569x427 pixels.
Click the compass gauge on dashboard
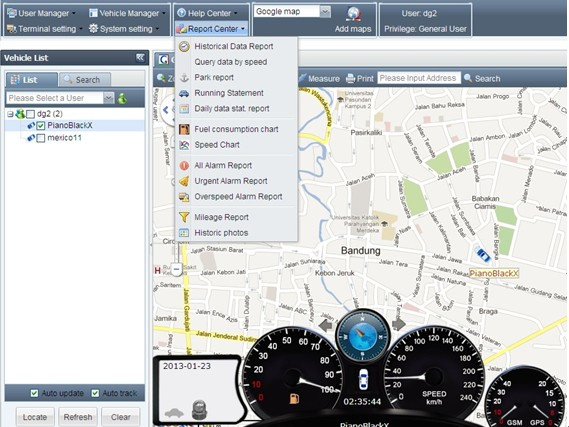tap(363, 336)
